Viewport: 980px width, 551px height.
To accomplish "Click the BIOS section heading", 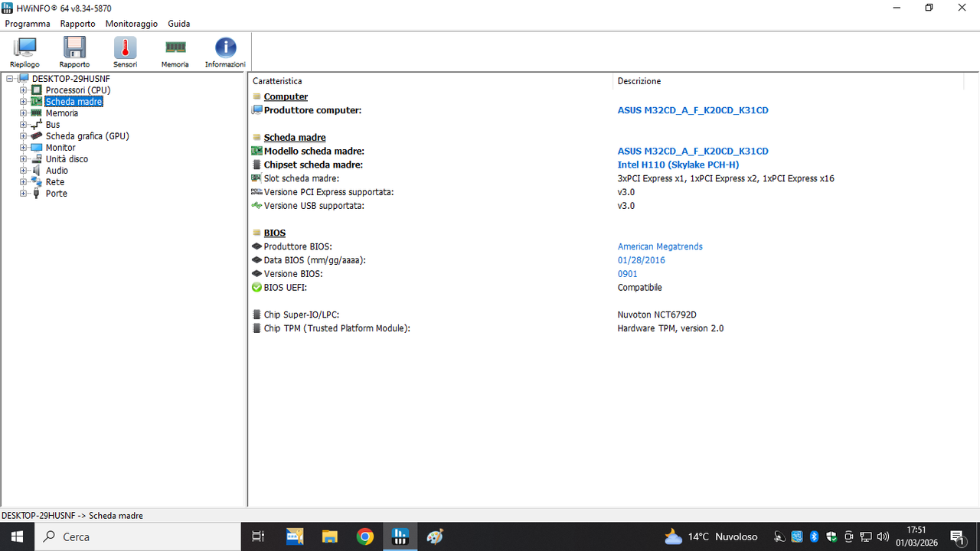I will [x=275, y=233].
